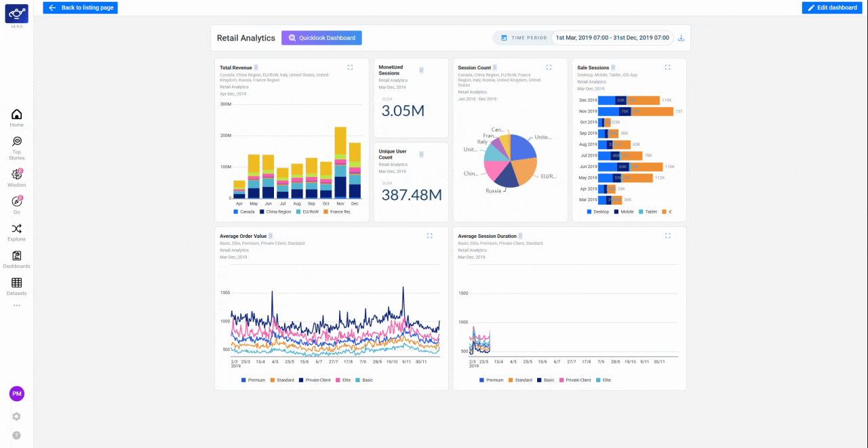Click badge beside Monetized Sessions title
Image resolution: width=868 pixels, height=448 pixels.
[x=421, y=70]
